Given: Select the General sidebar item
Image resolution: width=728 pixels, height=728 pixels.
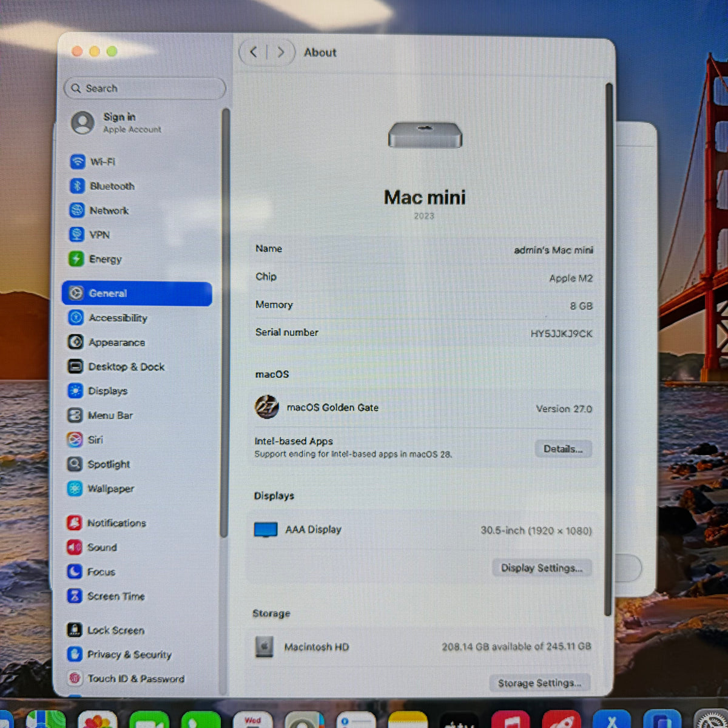Looking at the screenshot, I should tap(137, 294).
